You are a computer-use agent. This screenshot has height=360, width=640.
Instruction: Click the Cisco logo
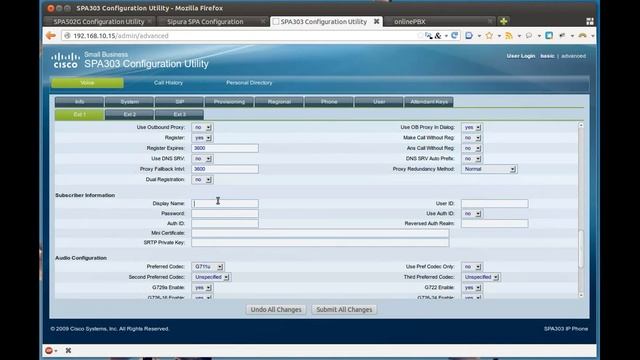(65, 60)
